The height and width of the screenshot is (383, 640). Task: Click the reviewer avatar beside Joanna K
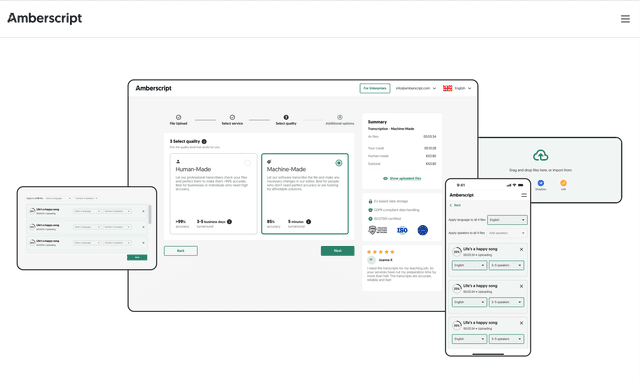[371, 260]
